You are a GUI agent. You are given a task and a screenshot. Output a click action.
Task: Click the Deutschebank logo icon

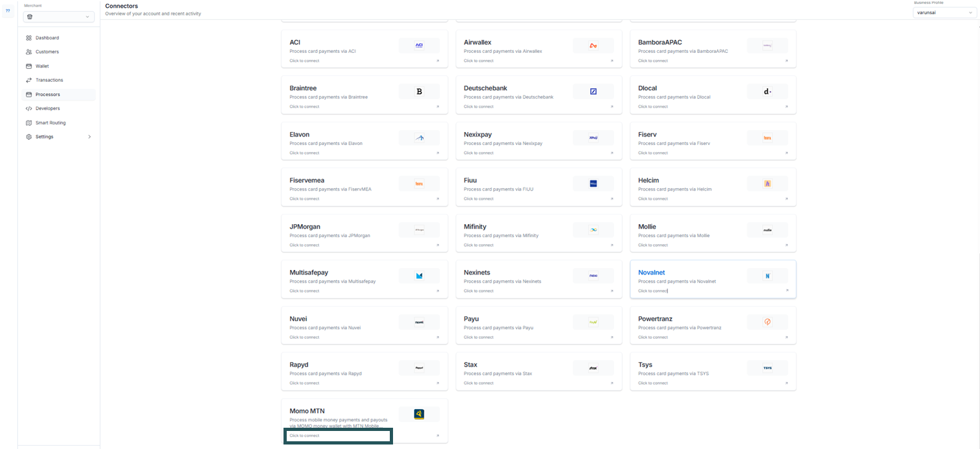pos(593,91)
